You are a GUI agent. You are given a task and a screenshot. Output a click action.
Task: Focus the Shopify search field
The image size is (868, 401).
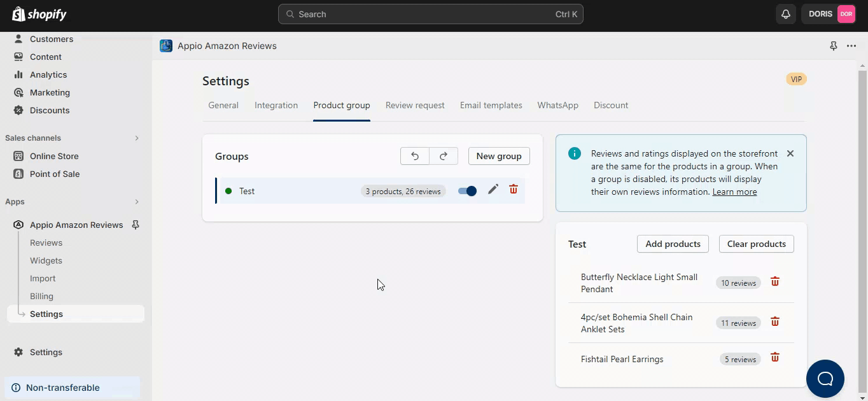click(x=430, y=14)
